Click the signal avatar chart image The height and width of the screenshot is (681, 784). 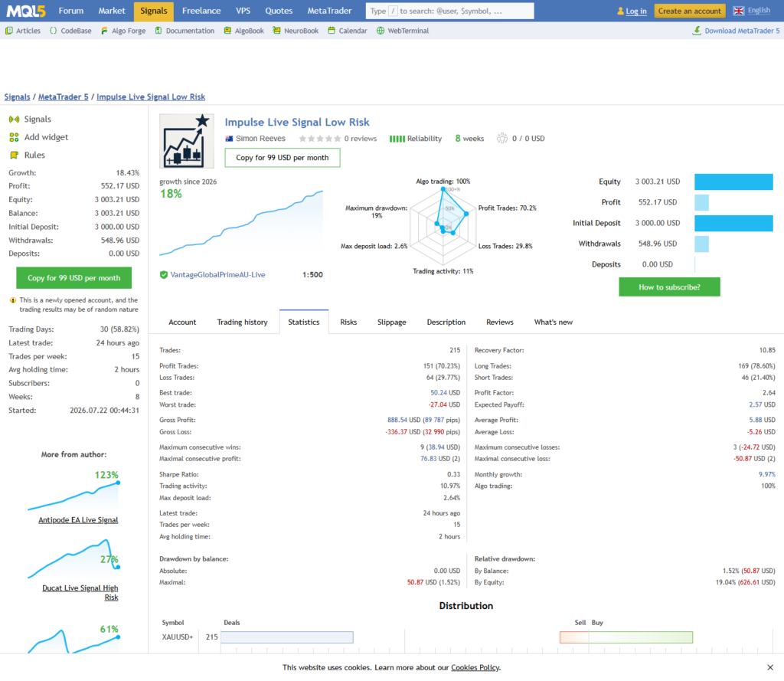pyautogui.click(x=187, y=141)
